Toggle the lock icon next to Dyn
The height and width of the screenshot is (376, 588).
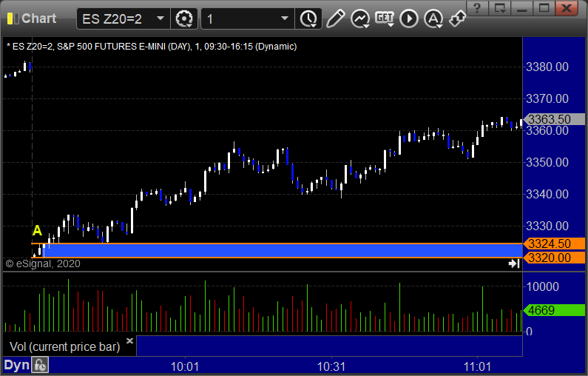(x=40, y=365)
